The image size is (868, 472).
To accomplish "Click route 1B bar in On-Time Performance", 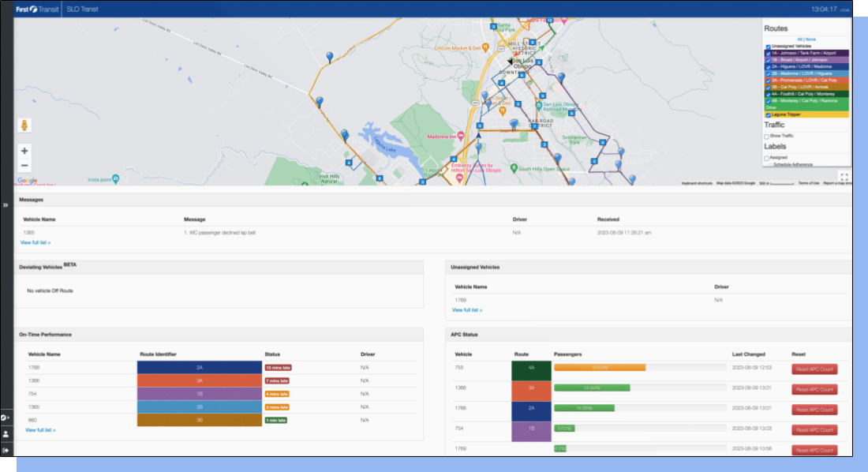I will pyautogui.click(x=200, y=394).
